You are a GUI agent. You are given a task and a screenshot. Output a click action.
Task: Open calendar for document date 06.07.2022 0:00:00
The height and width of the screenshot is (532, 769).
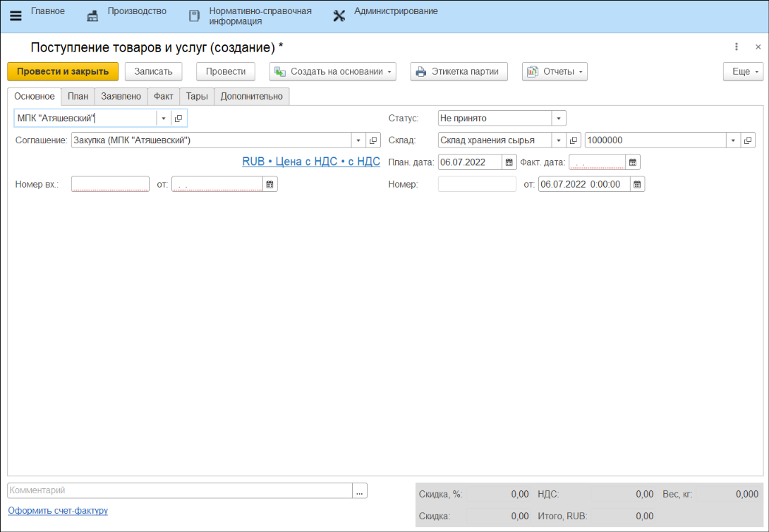[637, 184]
